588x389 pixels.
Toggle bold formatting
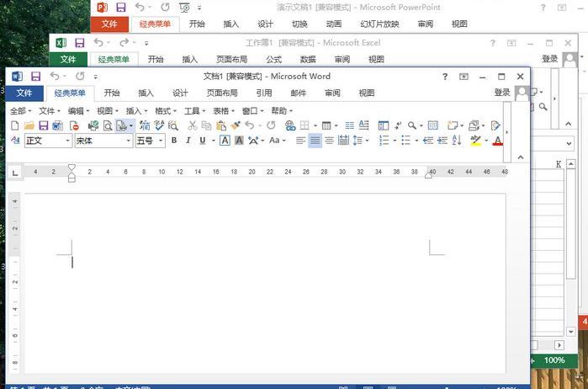(174, 141)
